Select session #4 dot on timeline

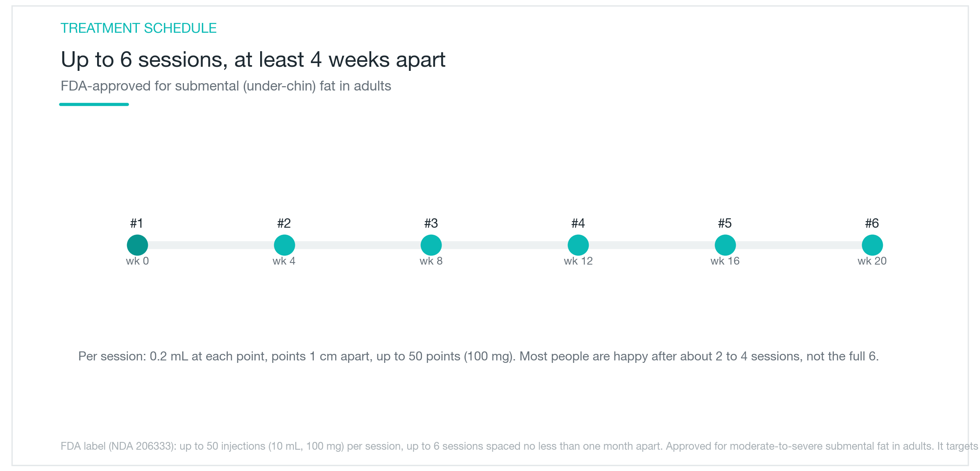pos(578,245)
